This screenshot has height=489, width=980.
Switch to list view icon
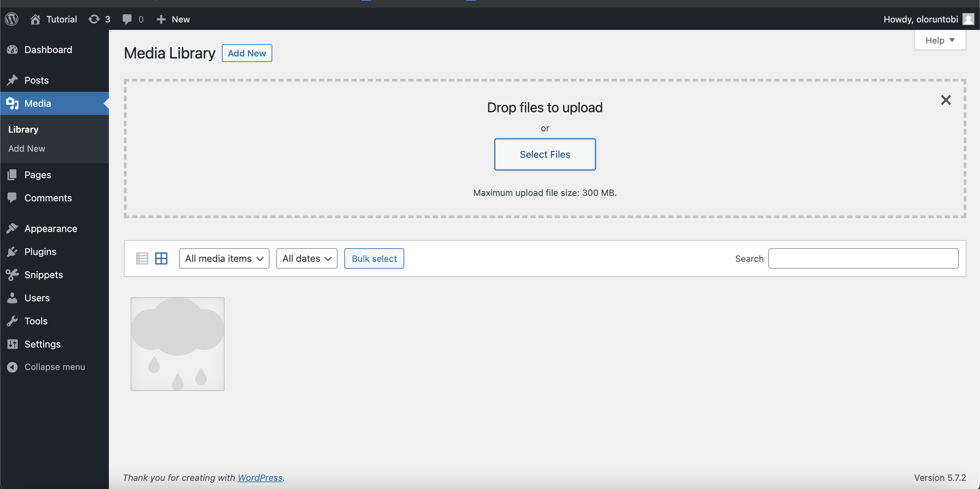(142, 258)
